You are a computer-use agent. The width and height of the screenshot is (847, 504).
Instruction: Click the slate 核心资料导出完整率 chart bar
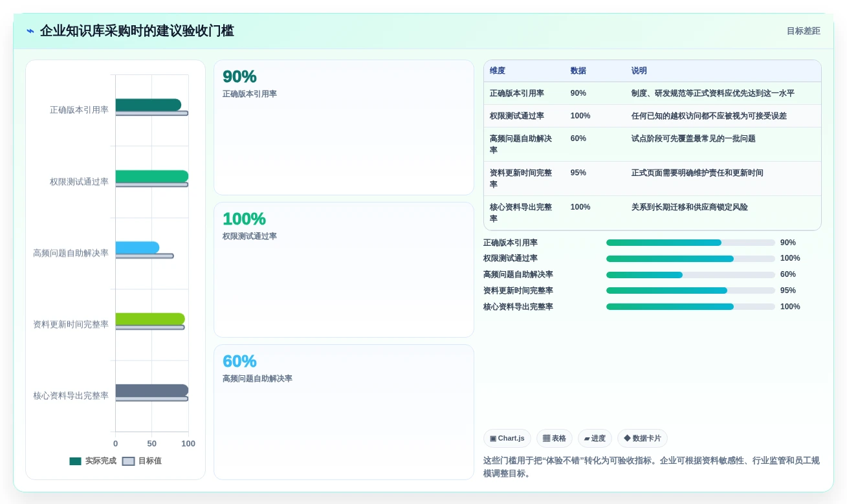pos(152,390)
